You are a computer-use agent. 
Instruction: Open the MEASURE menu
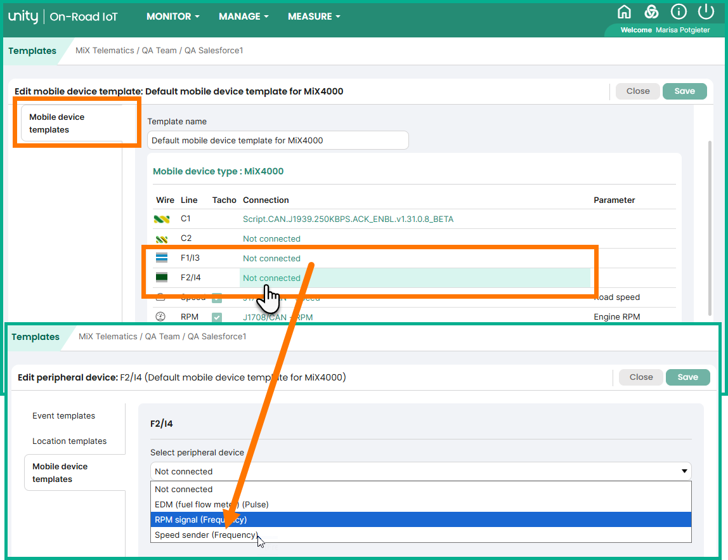pyautogui.click(x=314, y=16)
